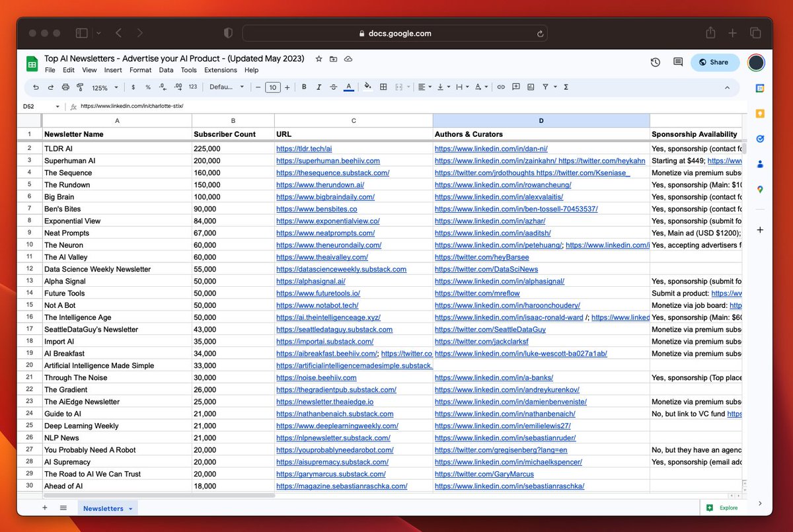Show the all sheets list
793x532 pixels.
point(63,508)
